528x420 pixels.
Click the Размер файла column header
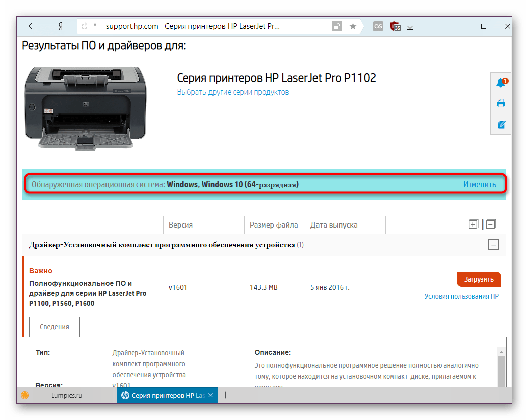[x=274, y=225]
